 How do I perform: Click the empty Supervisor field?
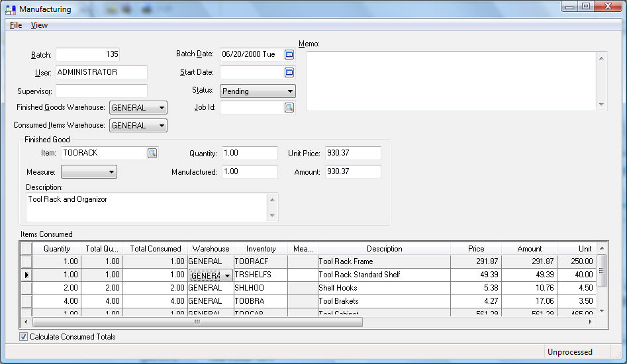pos(101,91)
